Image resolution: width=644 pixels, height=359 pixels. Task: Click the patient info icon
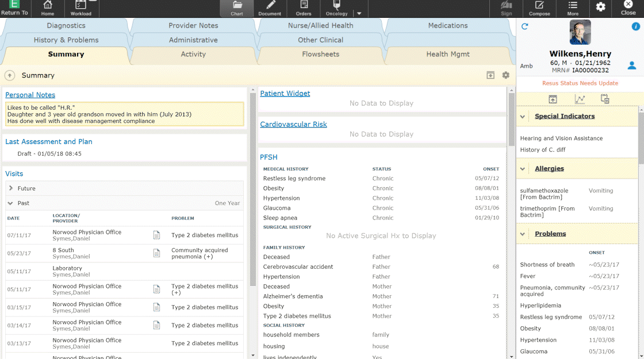pyautogui.click(x=635, y=26)
